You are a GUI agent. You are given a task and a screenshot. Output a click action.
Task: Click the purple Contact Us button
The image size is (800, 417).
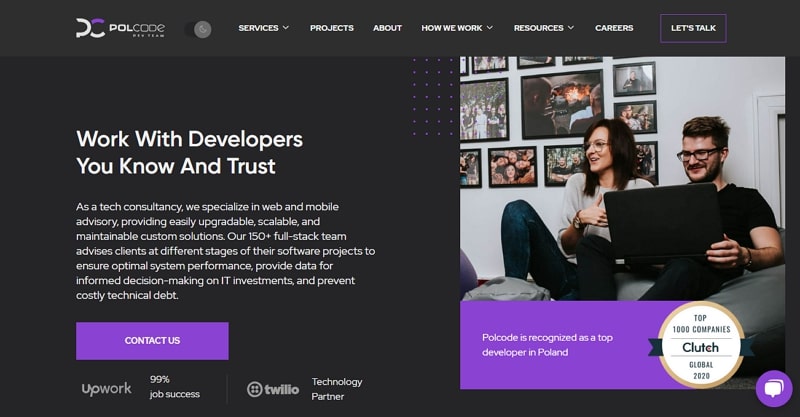[152, 340]
